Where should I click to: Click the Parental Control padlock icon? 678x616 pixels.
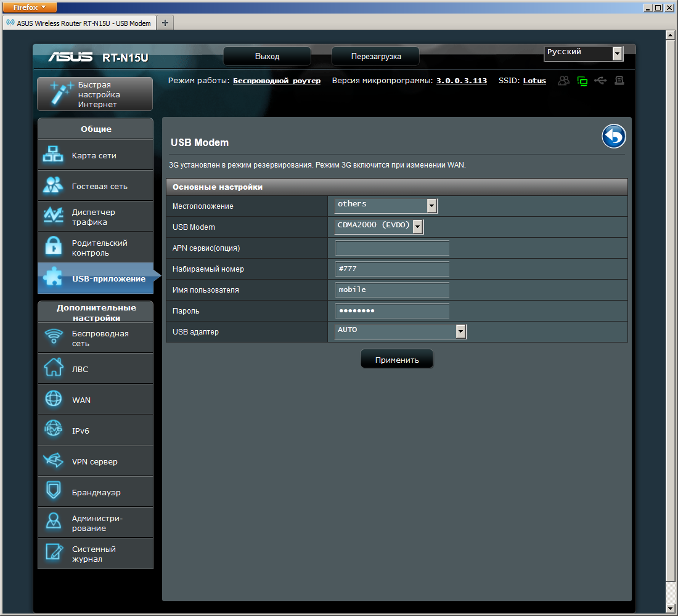tap(53, 246)
